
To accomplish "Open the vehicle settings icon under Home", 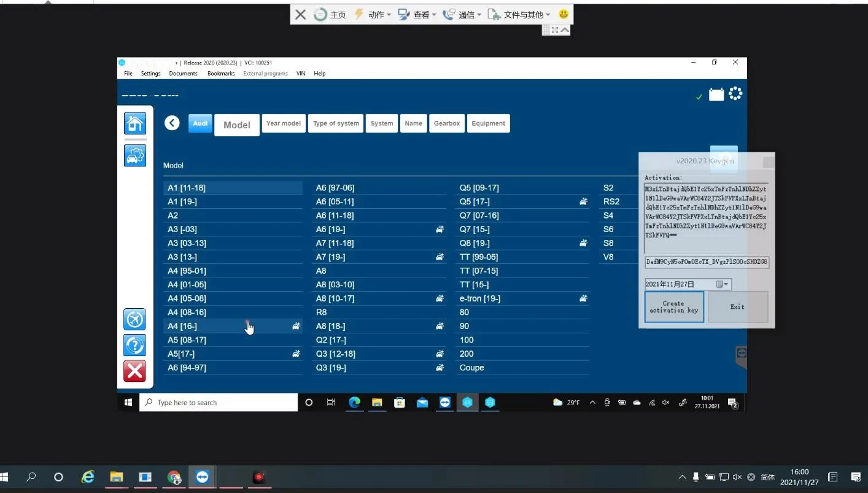I will [x=135, y=155].
